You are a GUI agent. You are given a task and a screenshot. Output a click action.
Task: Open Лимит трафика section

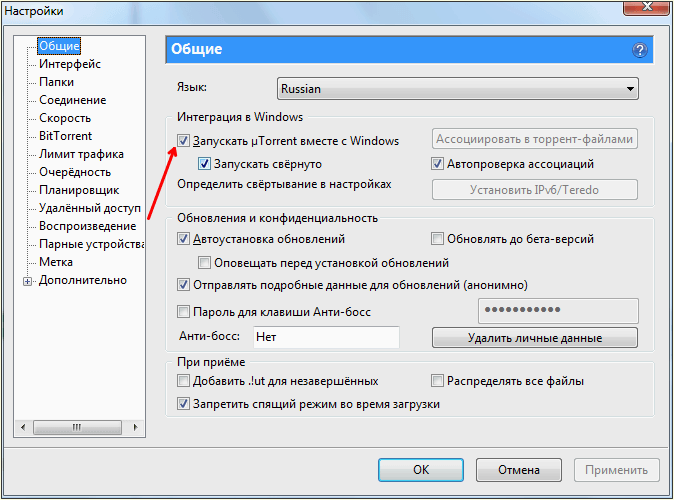(x=81, y=154)
